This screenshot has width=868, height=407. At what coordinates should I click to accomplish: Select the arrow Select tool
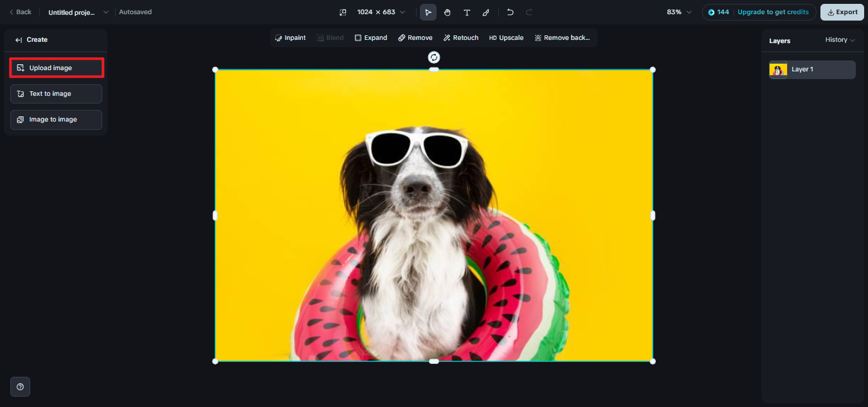(x=428, y=12)
